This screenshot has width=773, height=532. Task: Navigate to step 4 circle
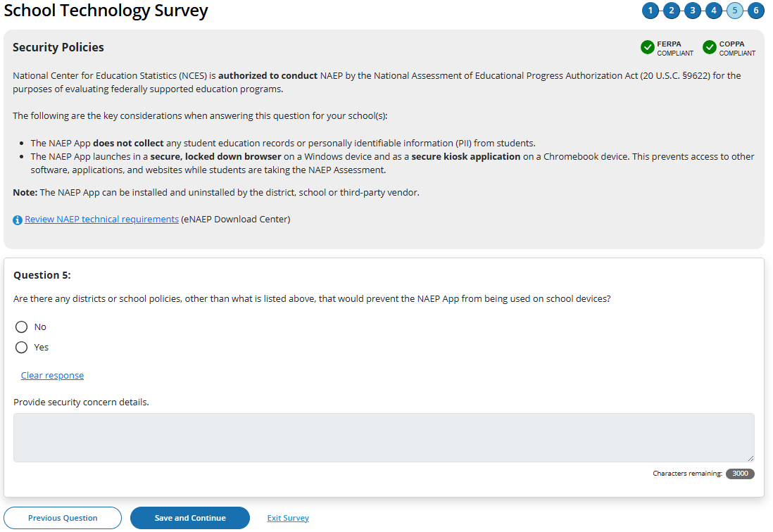(x=714, y=11)
